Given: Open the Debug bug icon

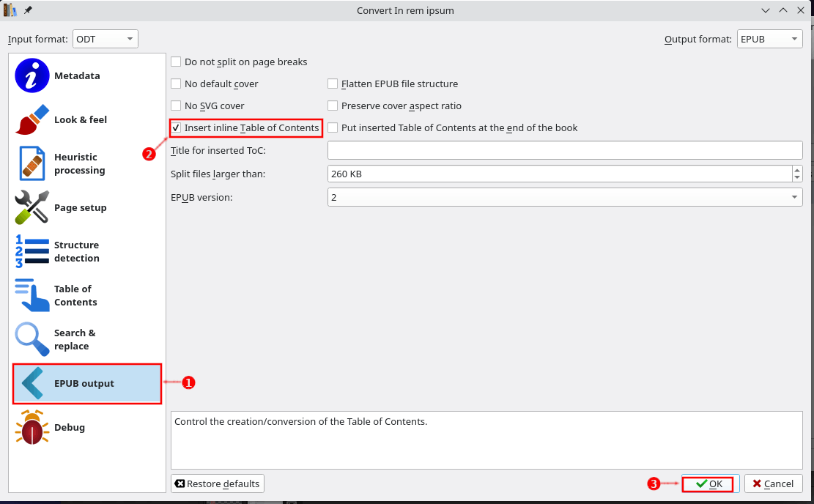Looking at the screenshot, I should pyautogui.click(x=32, y=428).
